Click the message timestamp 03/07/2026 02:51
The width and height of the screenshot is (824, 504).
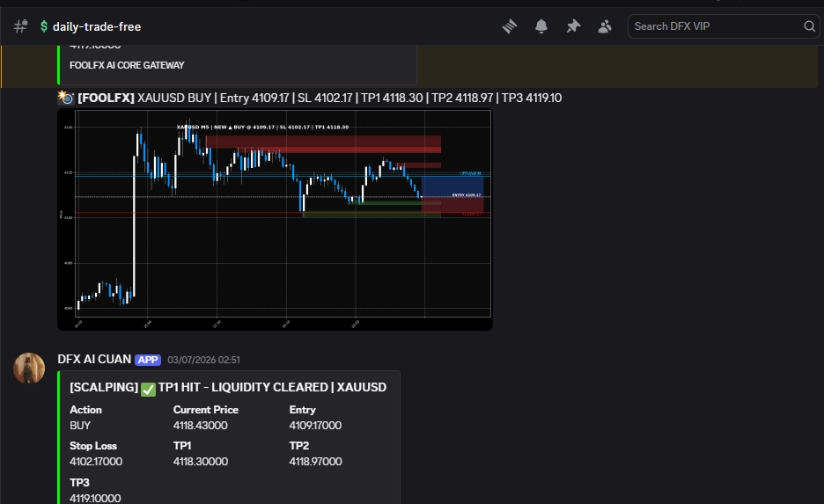(203, 360)
